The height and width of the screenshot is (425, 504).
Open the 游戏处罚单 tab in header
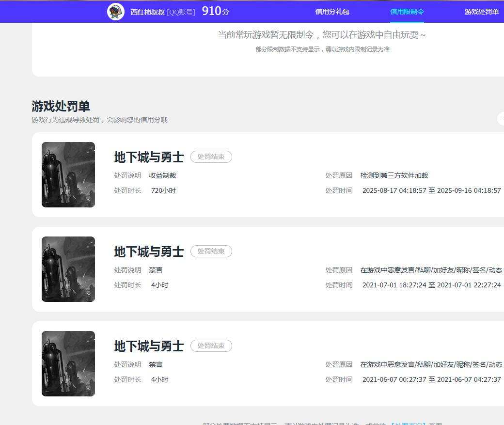(x=482, y=12)
